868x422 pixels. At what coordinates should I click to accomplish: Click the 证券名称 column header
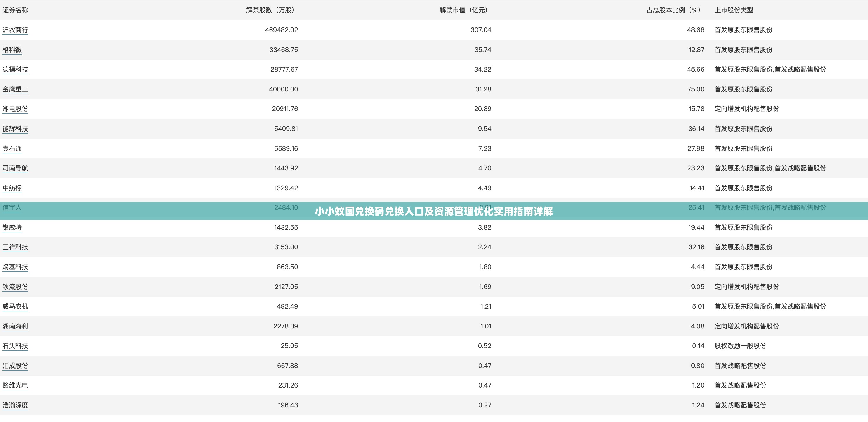(x=16, y=10)
